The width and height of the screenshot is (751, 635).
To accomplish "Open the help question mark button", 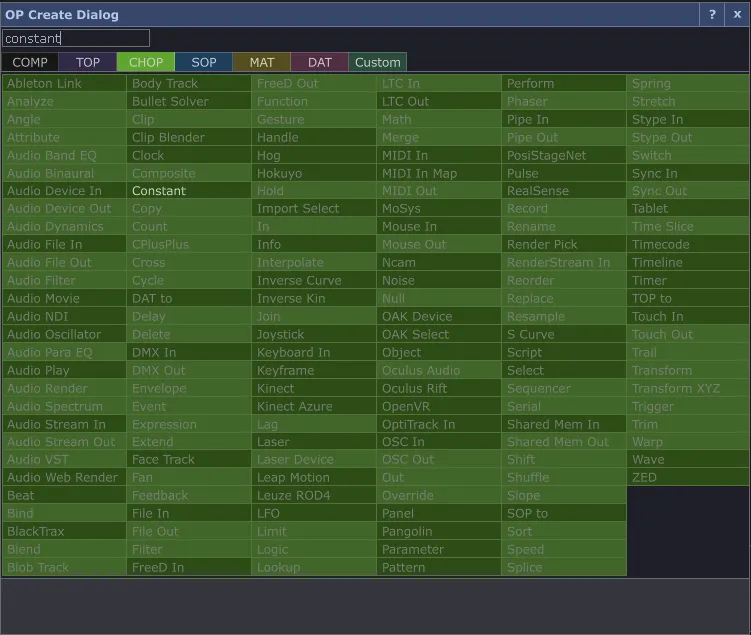I will pos(712,15).
